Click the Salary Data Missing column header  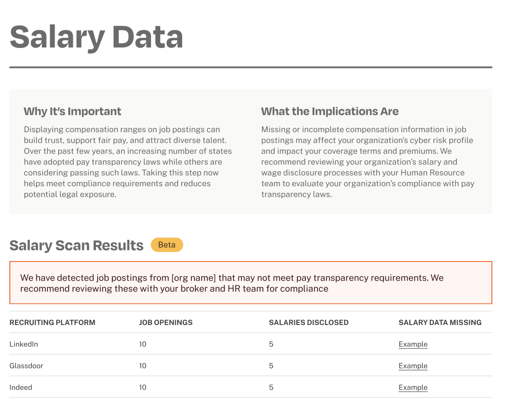click(440, 322)
